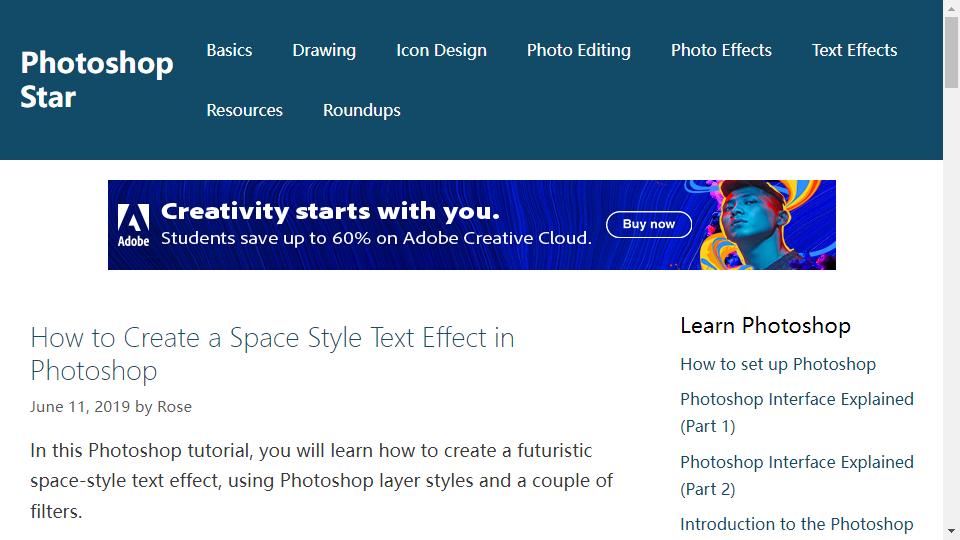Open the Basics menu item

pos(229,50)
